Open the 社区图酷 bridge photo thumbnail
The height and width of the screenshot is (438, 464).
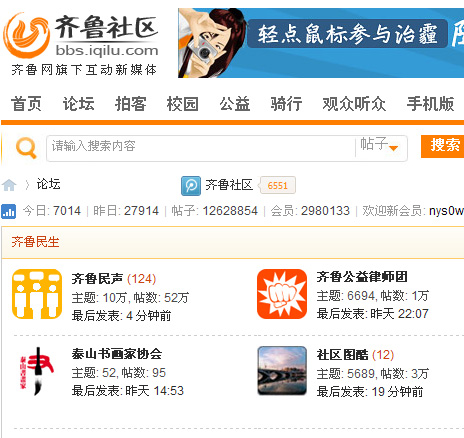282,371
